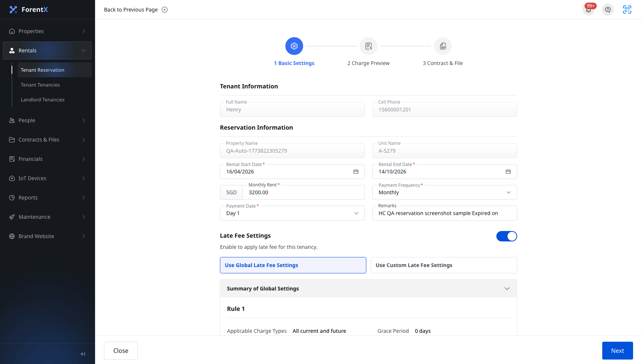Open Tenant Reservation submenu item
642x364 pixels.
(x=55, y=70)
